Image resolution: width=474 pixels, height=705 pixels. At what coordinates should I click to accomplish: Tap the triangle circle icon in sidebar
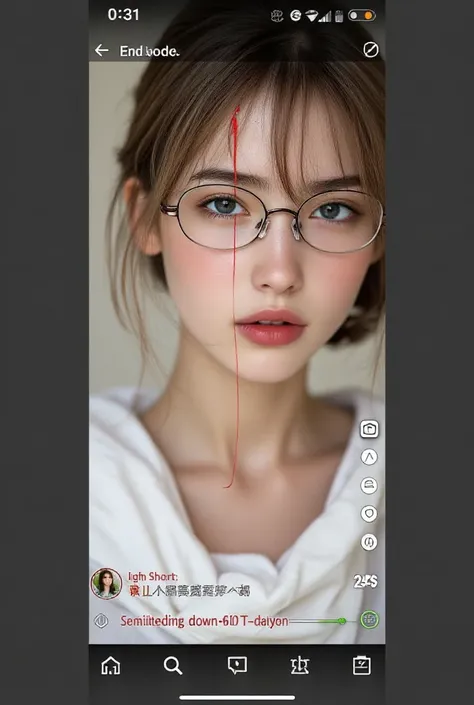pos(369,457)
